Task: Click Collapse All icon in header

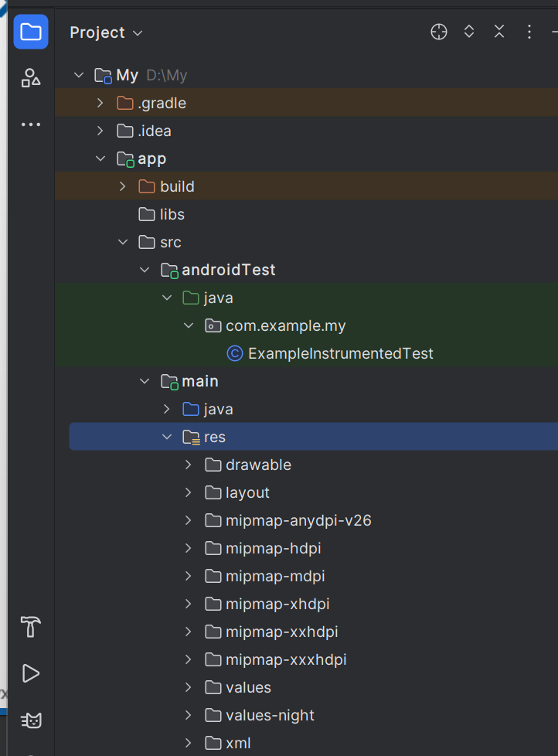Action: 499,32
